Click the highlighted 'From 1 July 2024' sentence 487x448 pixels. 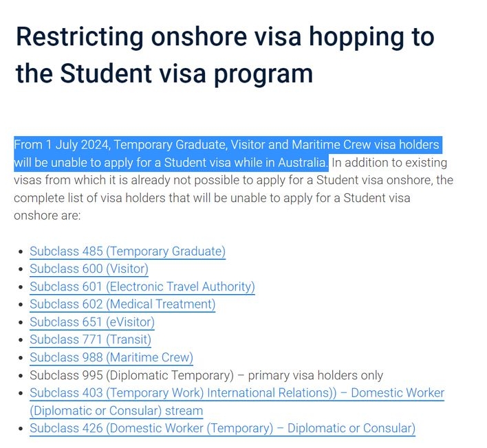(228, 154)
